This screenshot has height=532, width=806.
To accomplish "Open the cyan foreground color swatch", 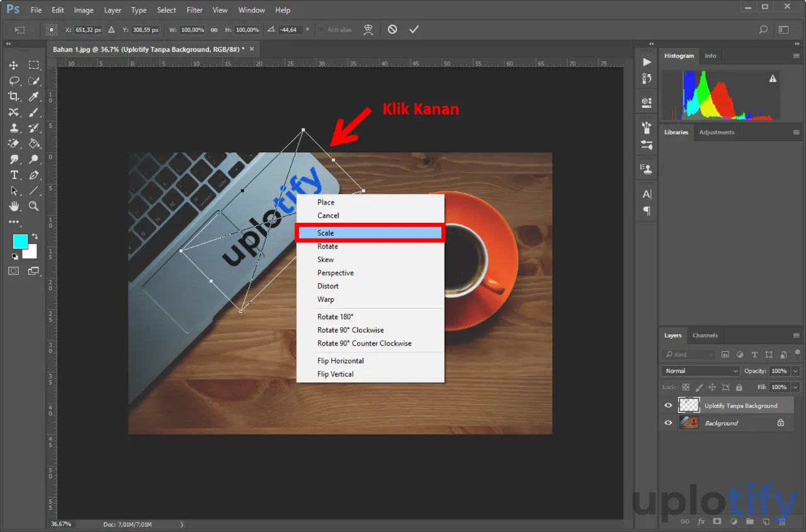I will point(20,241).
